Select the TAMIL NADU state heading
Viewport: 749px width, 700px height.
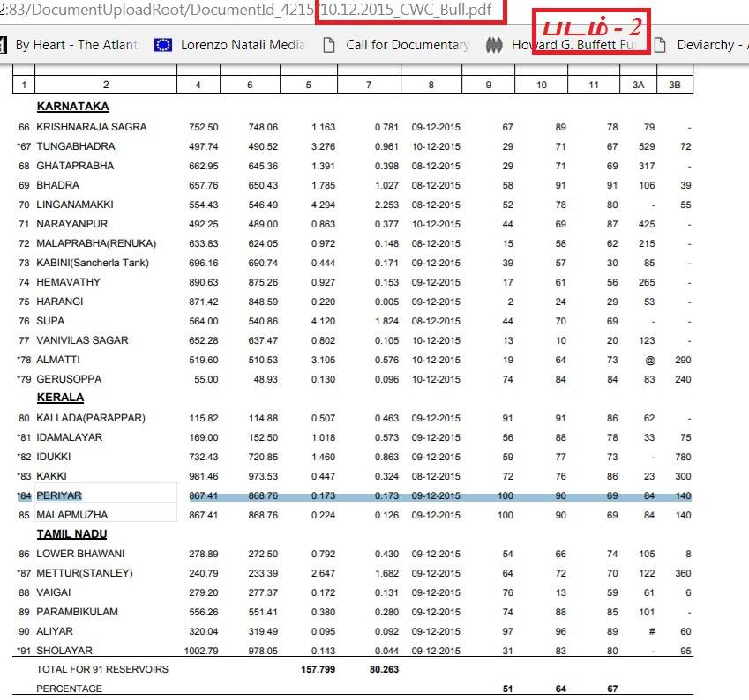(x=71, y=534)
